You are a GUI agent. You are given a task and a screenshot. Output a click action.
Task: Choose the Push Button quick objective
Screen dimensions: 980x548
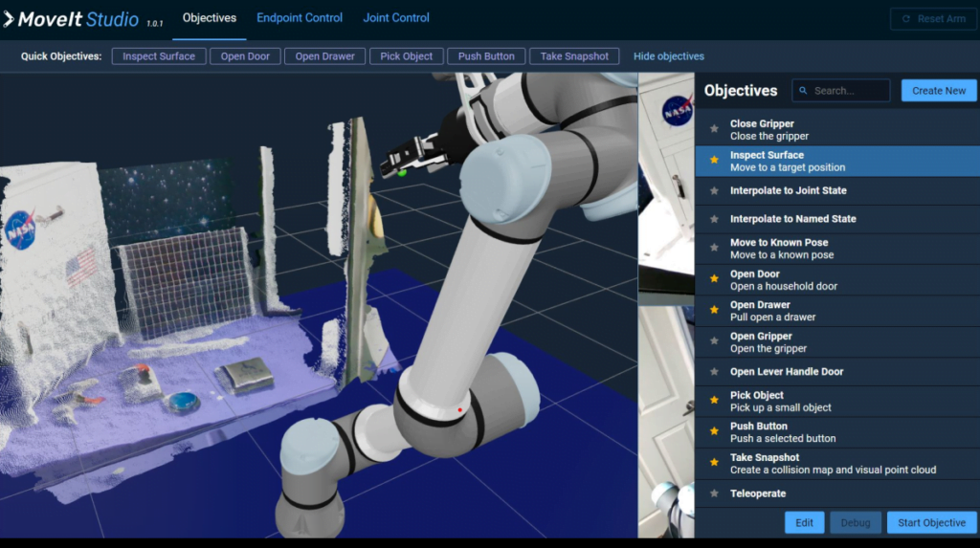(486, 56)
